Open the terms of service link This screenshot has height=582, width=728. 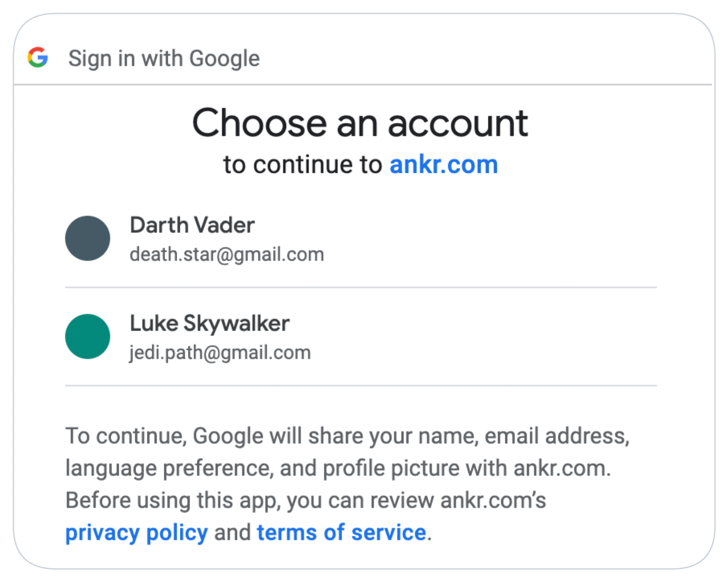coord(341,532)
